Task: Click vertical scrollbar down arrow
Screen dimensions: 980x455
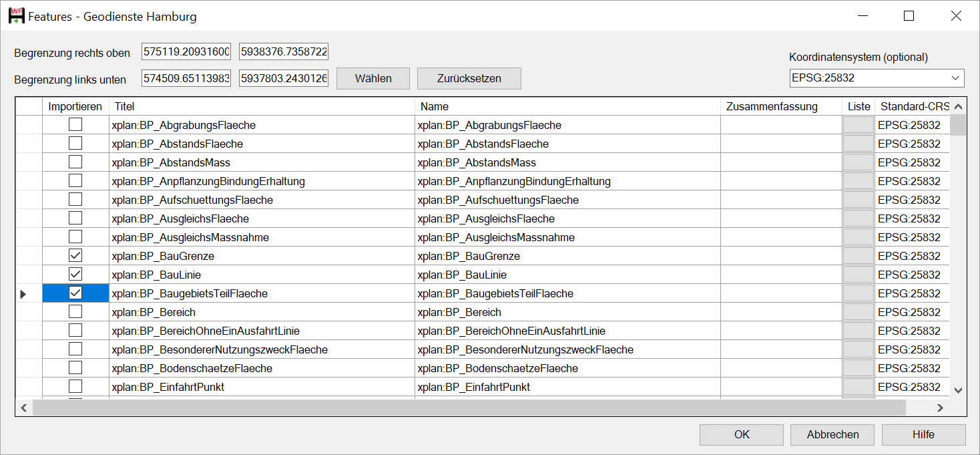Action: (x=958, y=390)
